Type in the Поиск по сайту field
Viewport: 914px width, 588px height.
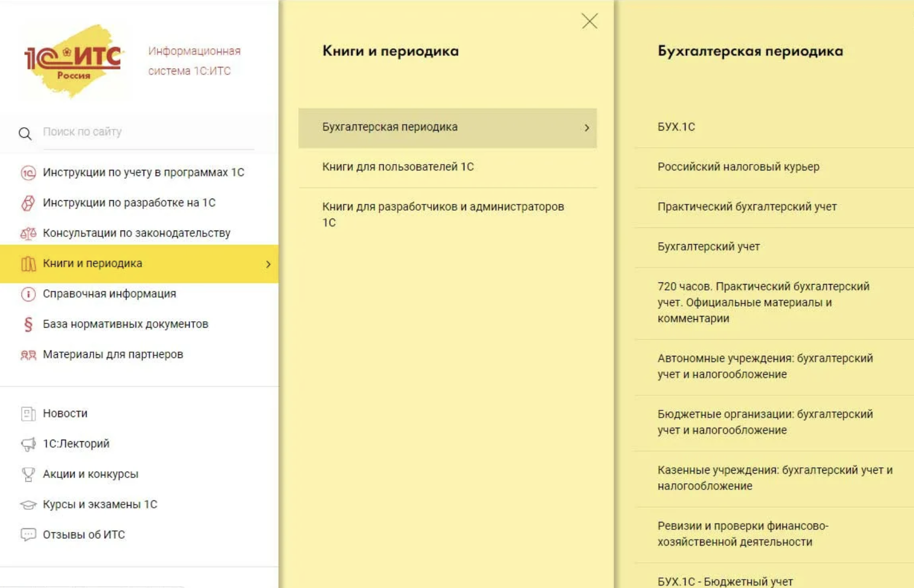pyautogui.click(x=147, y=132)
